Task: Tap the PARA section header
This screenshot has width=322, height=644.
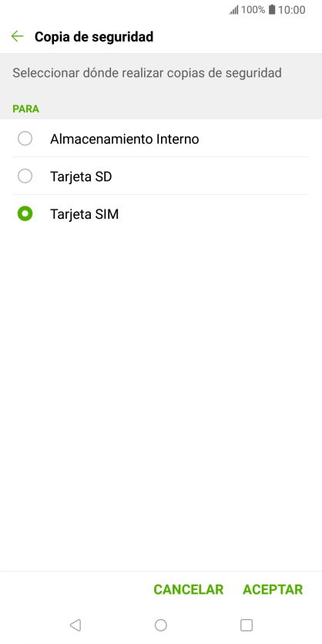Action: 26,109
